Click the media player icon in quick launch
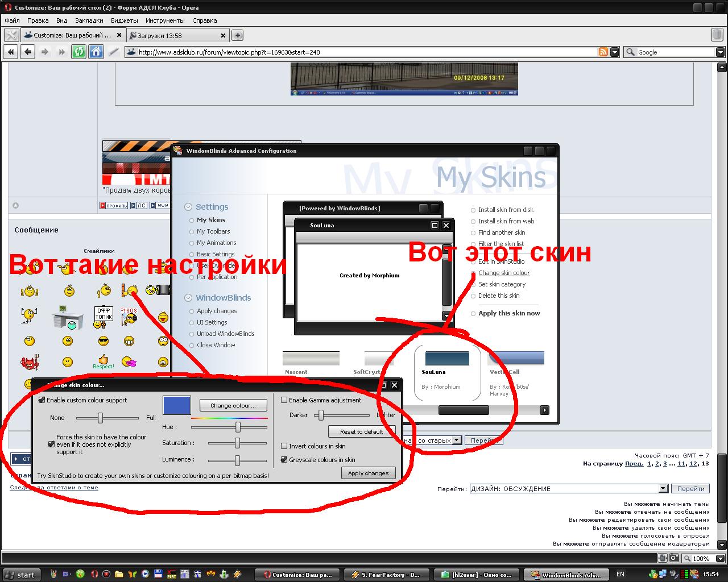Image resolution: width=728 pixels, height=582 pixels. pyautogui.click(x=145, y=574)
